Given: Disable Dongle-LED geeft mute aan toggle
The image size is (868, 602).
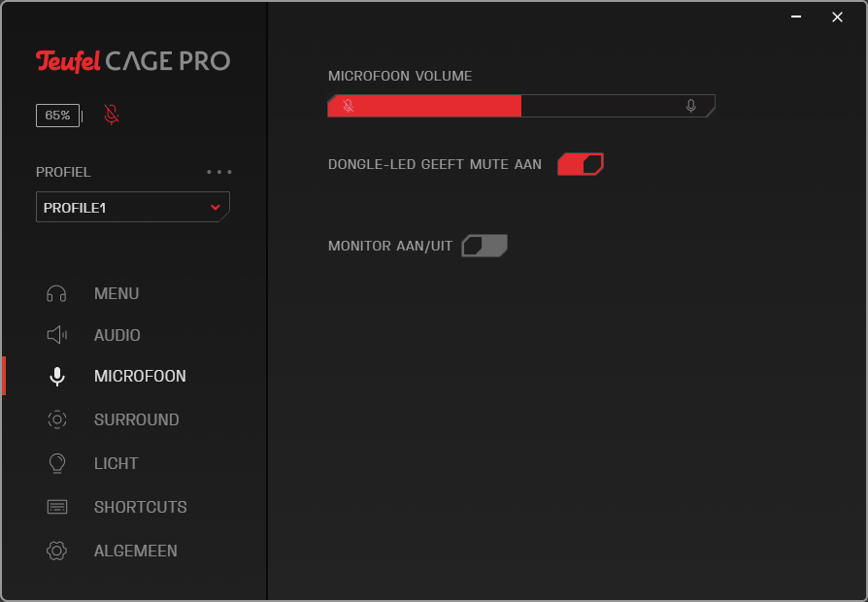Looking at the screenshot, I should 581,164.
